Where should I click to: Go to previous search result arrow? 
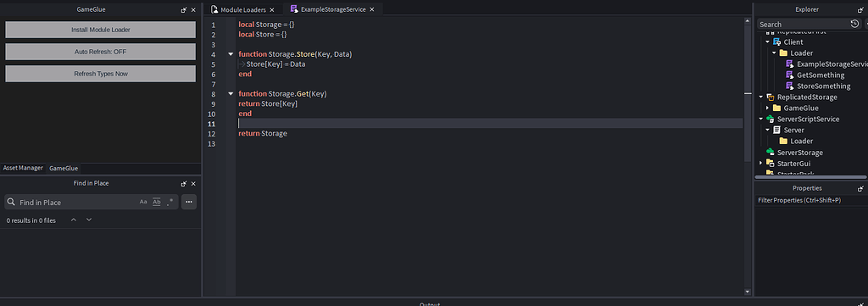74,220
